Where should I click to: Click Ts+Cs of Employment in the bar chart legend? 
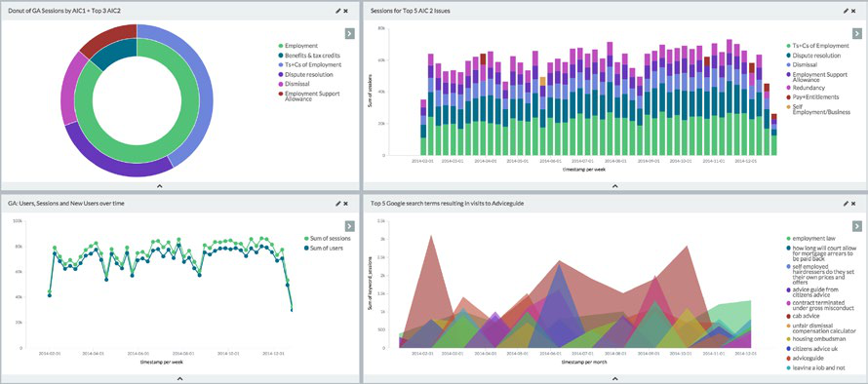click(x=817, y=46)
